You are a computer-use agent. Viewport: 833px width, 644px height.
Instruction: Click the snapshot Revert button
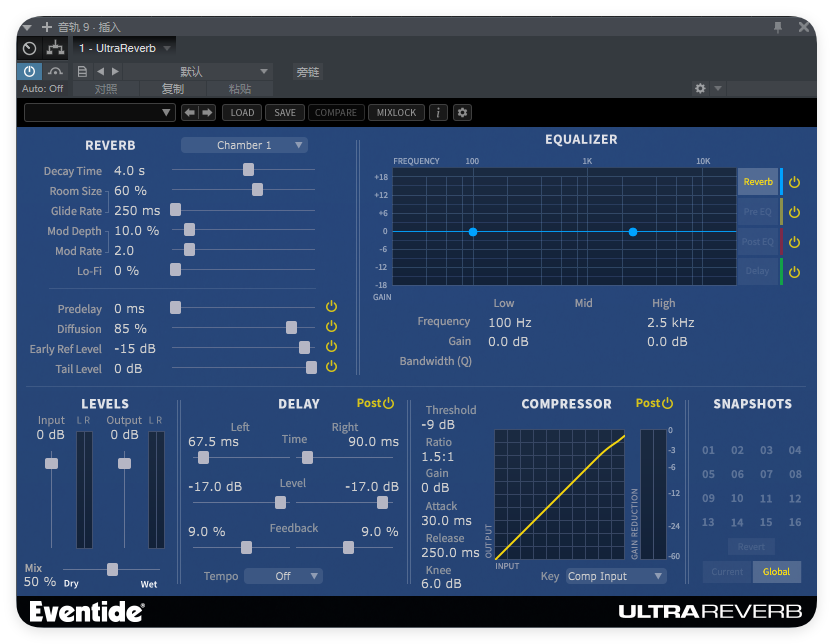coord(751,547)
